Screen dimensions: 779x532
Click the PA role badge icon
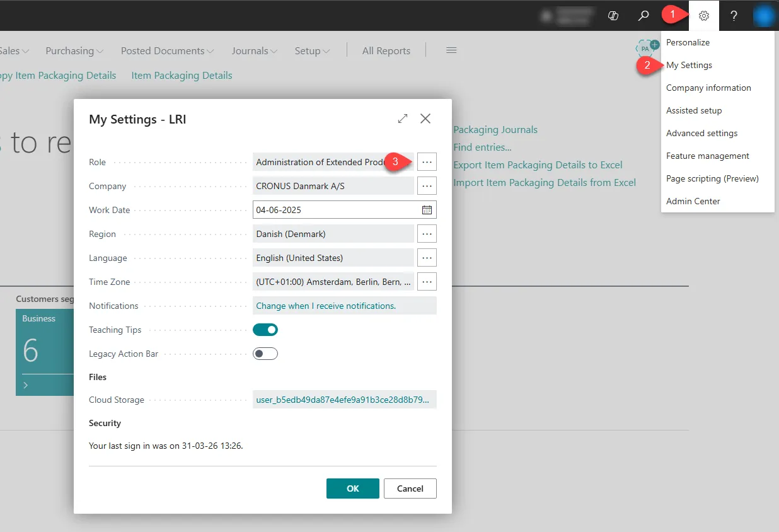[x=646, y=49]
